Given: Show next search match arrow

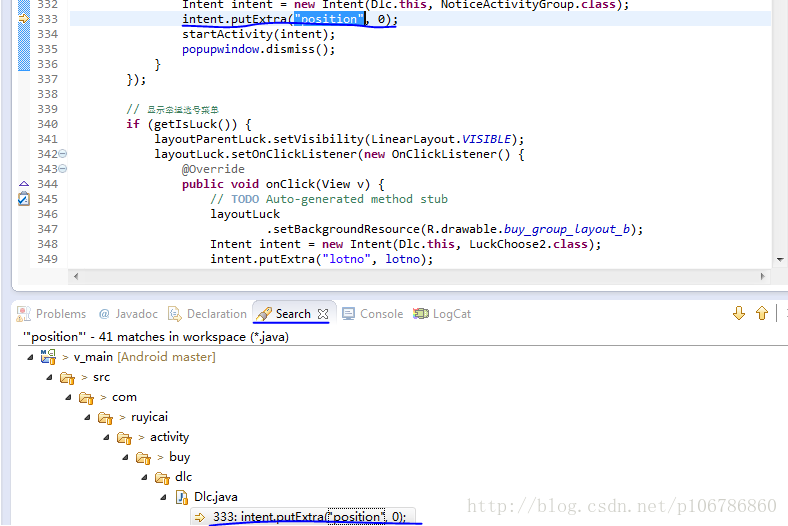Looking at the screenshot, I should tap(739, 313).
